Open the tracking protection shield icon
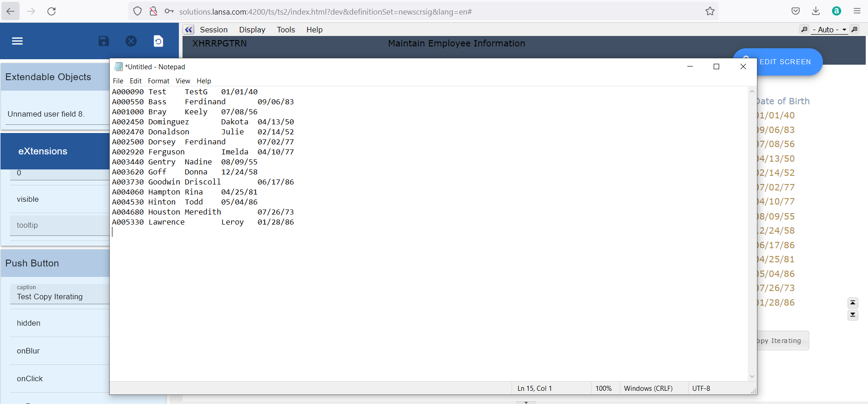The height and width of the screenshot is (404, 868). (x=137, y=11)
